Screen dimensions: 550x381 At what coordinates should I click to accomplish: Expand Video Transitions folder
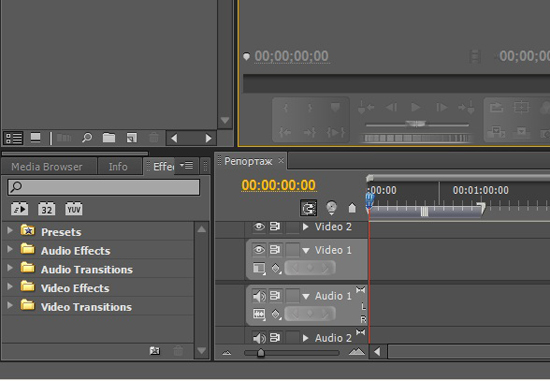(10, 305)
